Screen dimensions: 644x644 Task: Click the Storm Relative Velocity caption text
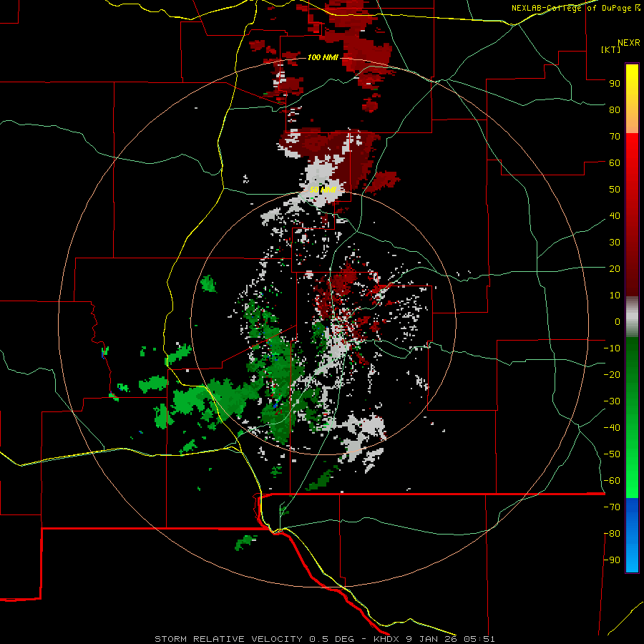325,639
